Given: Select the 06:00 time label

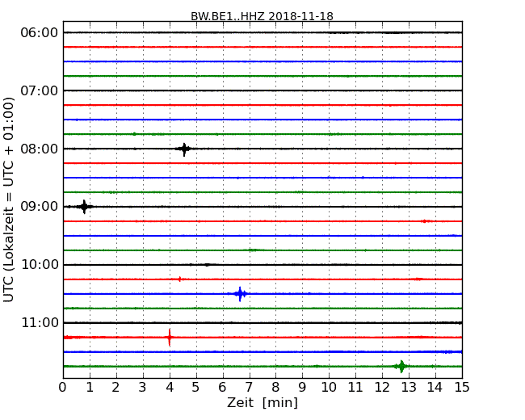Looking at the screenshot, I should point(40,33).
